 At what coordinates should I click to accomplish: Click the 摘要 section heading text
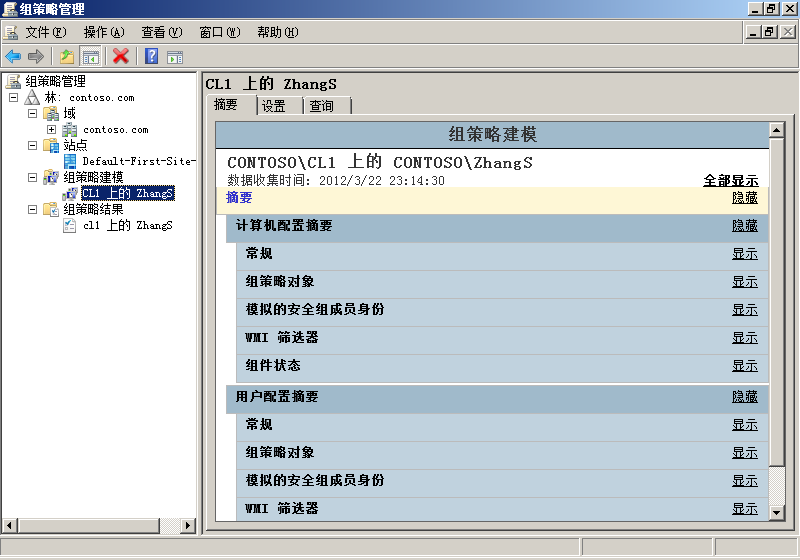point(239,197)
